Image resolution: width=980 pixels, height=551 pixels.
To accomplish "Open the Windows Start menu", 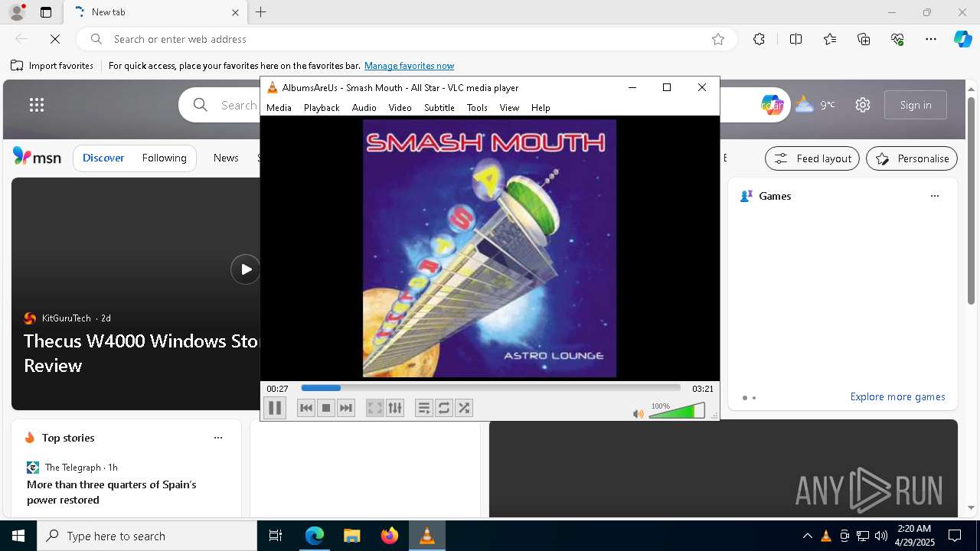I will point(18,536).
